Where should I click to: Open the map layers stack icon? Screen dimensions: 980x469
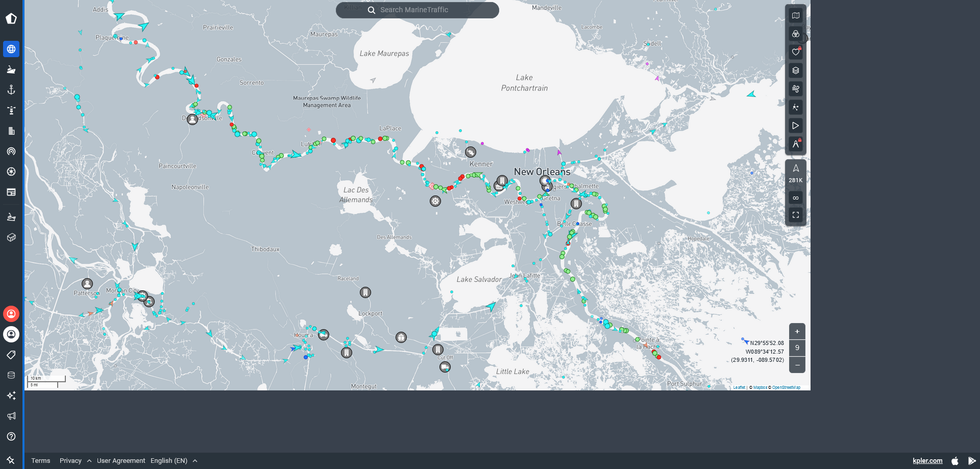796,70
